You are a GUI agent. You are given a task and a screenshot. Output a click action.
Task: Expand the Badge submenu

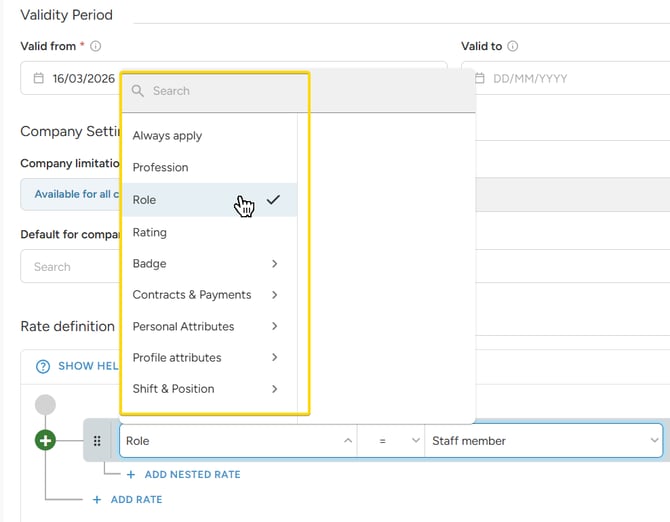pyautogui.click(x=205, y=264)
